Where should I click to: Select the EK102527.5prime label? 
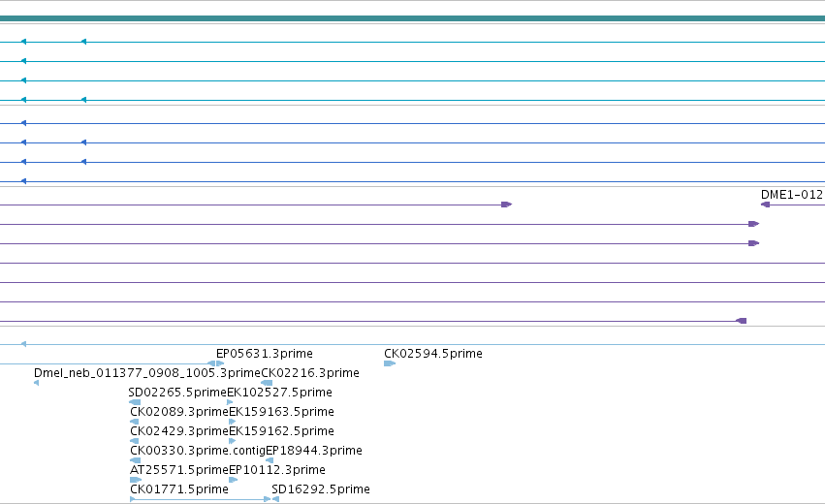pos(280,393)
